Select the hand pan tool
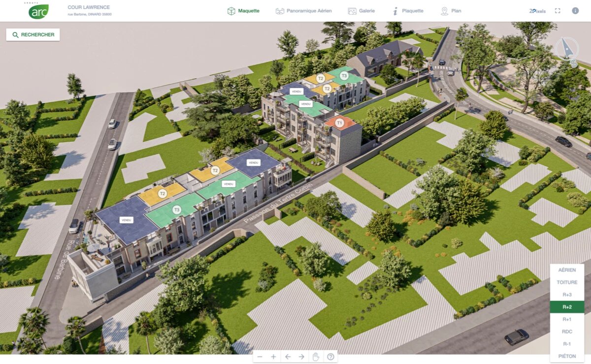 pos(316,357)
